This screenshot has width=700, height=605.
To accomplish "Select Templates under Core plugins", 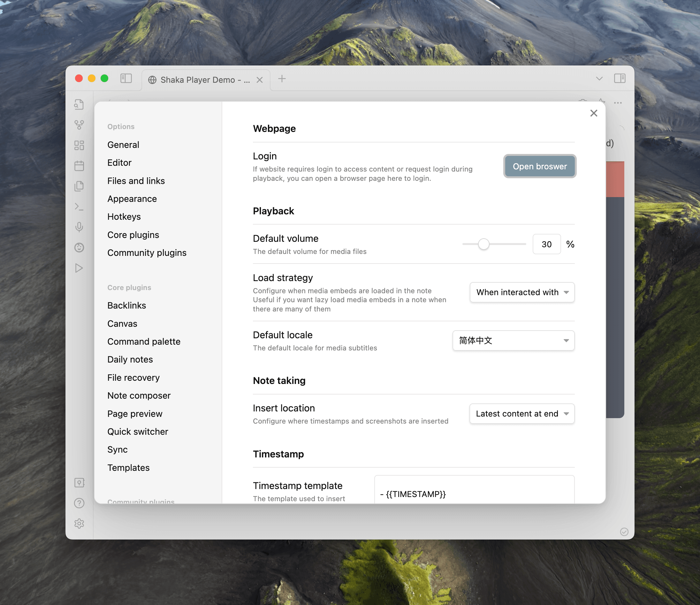I will (x=128, y=467).
